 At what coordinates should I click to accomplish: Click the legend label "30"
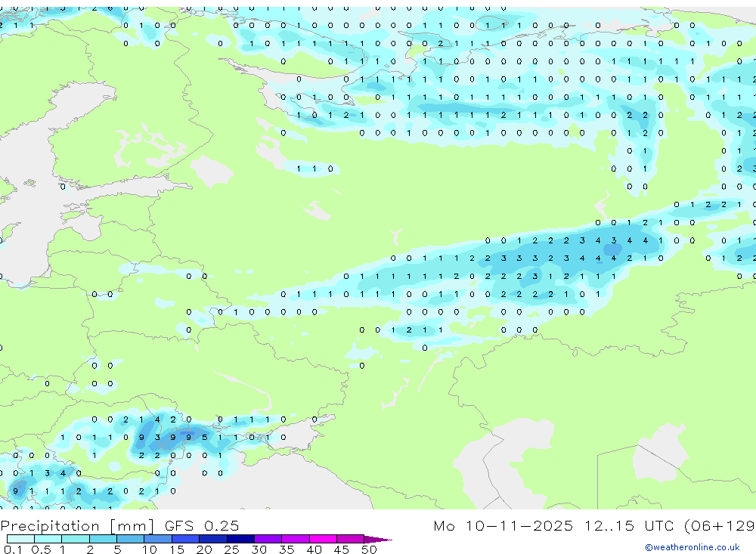(259, 549)
